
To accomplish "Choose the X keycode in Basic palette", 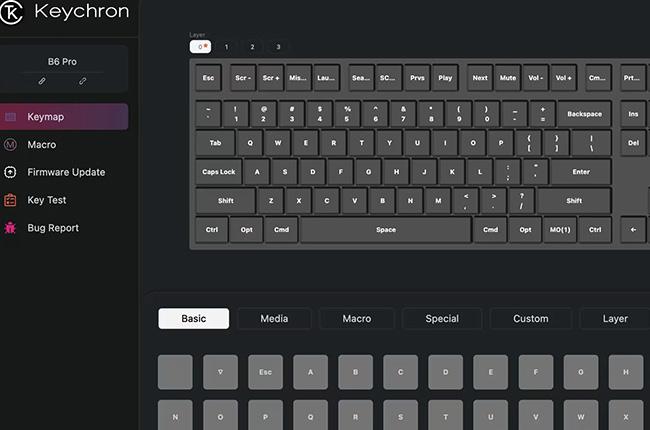I will (x=626, y=415).
